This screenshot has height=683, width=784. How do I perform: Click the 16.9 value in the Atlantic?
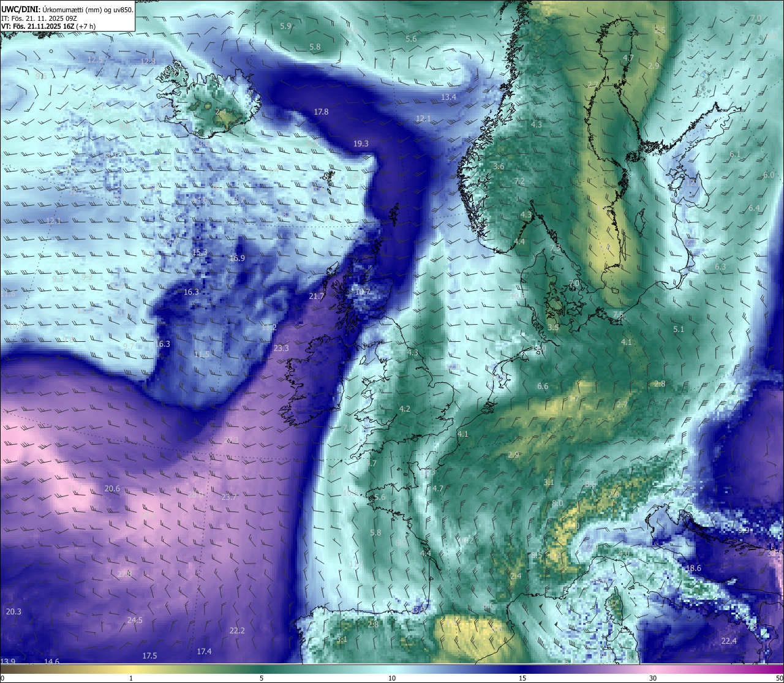(x=237, y=258)
